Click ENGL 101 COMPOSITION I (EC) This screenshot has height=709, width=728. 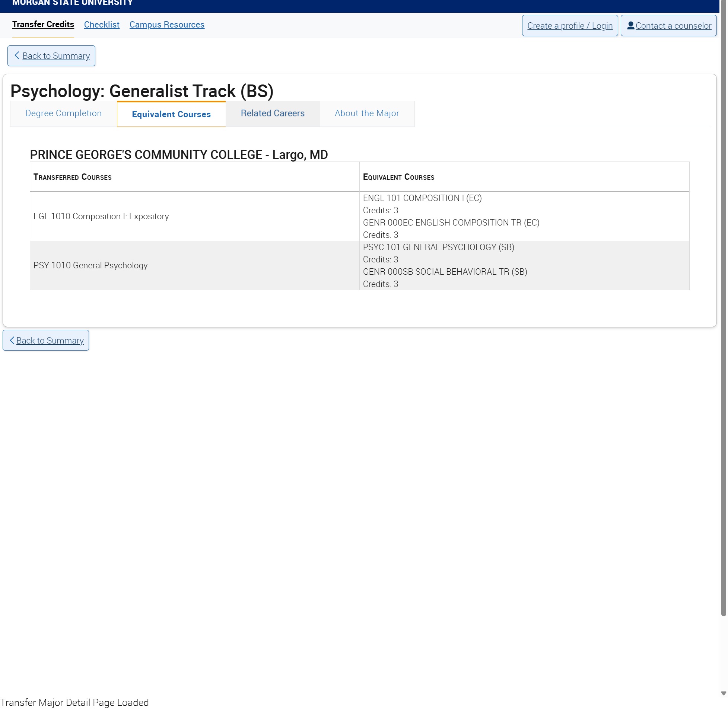tap(422, 198)
